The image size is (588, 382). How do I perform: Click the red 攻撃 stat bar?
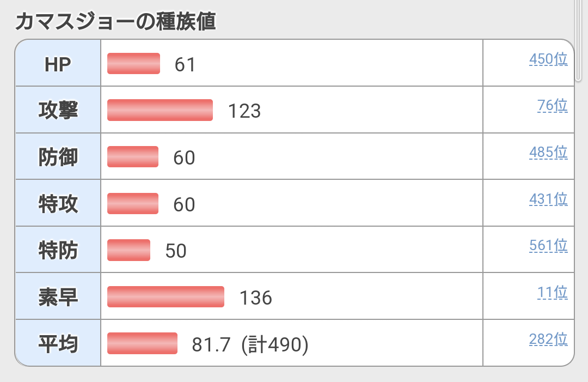[x=160, y=110]
